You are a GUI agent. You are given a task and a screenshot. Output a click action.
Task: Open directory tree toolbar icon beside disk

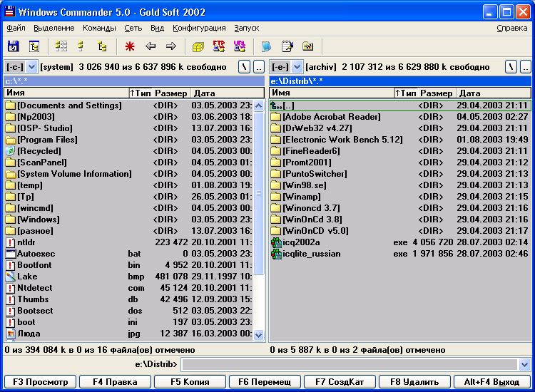tap(34, 46)
